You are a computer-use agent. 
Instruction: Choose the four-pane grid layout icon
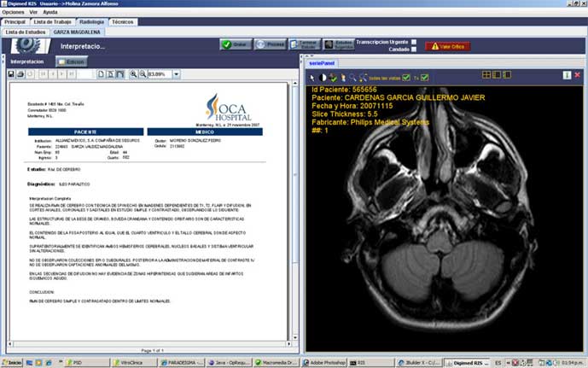pyautogui.click(x=486, y=75)
